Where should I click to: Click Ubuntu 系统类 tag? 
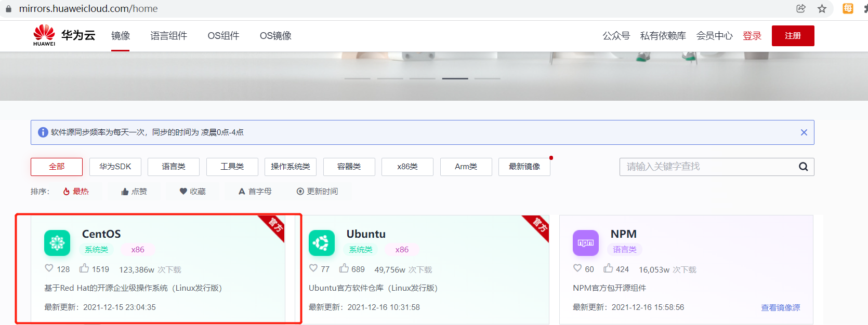[361, 250]
